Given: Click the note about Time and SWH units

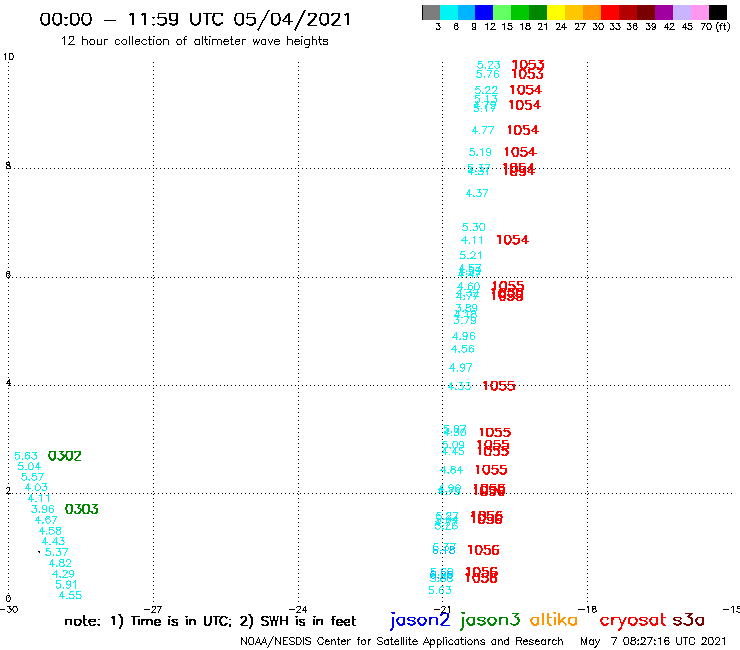Looking at the screenshot, I should [x=210, y=621].
